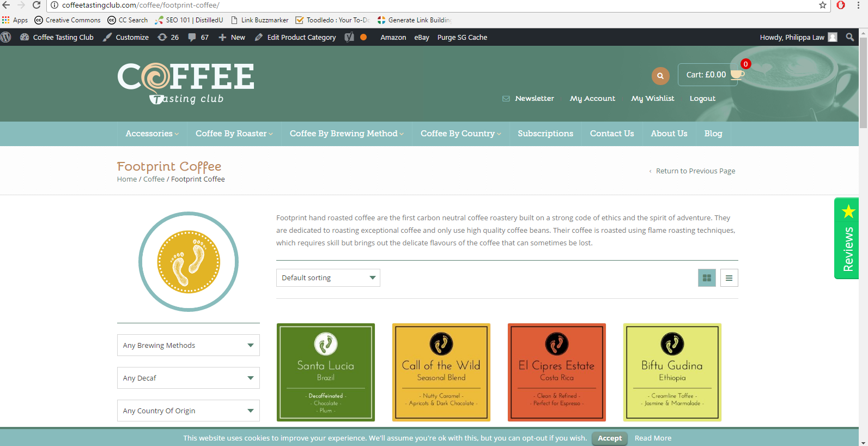Click the Philippa Law avatar icon

pos(833,37)
